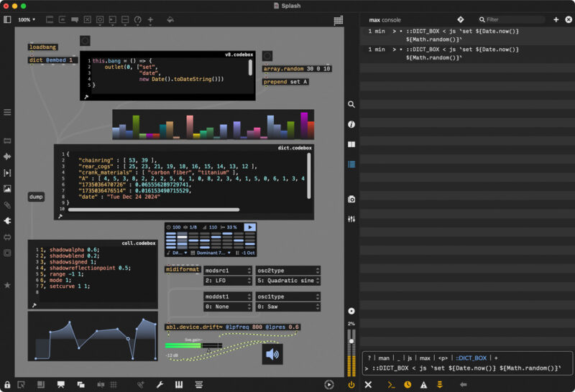
Task: Open the mixer sliders icon in sidebar
Action: pyautogui.click(x=351, y=219)
